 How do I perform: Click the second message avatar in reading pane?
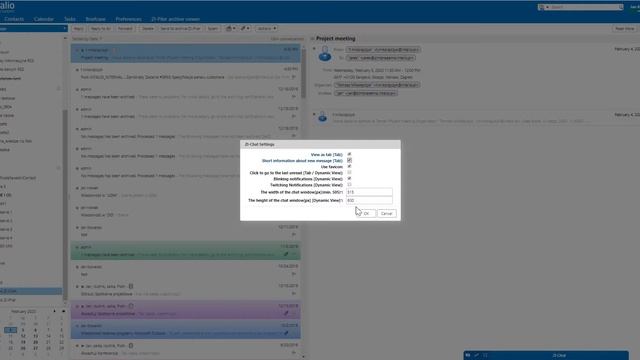322,118
